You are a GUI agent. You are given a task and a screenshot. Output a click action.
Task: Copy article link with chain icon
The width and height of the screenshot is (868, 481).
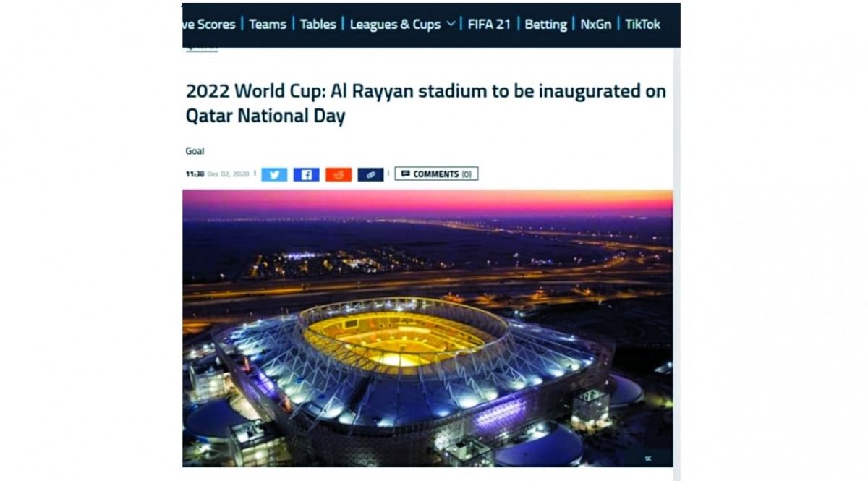point(370,174)
